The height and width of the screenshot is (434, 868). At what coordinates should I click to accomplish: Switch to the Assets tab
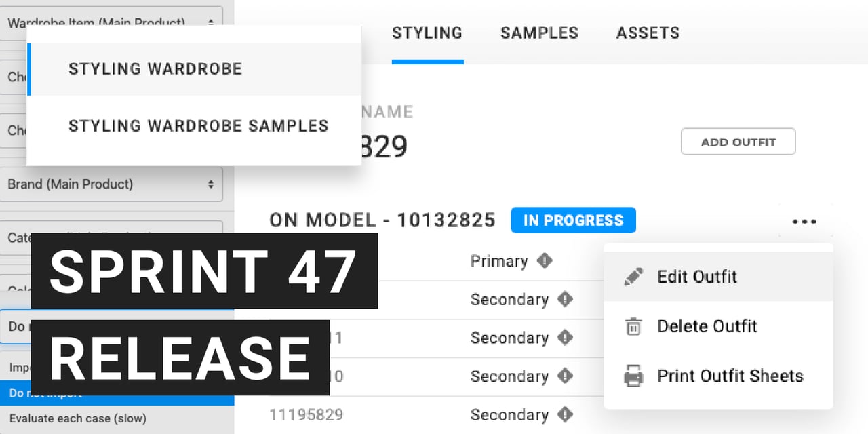tap(648, 33)
